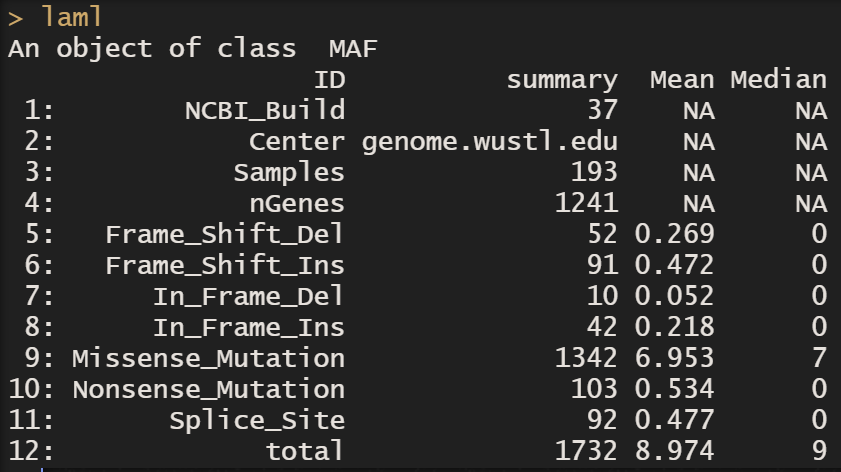841x472 pixels.
Task: Select the 'Samples' row label
Action: click(289, 172)
